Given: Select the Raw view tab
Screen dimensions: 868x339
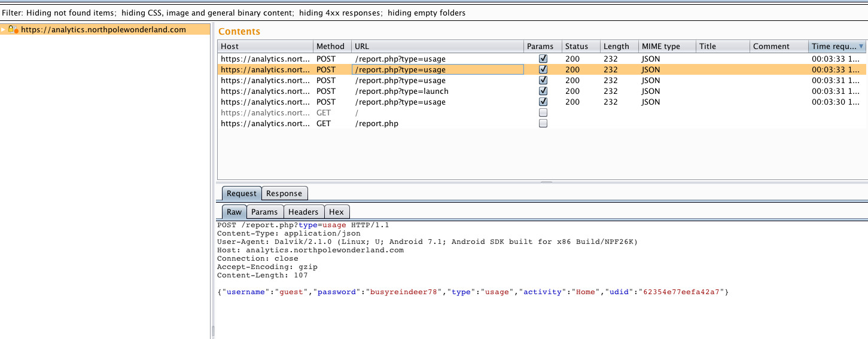Looking at the screenshot, I should (234, 212).
